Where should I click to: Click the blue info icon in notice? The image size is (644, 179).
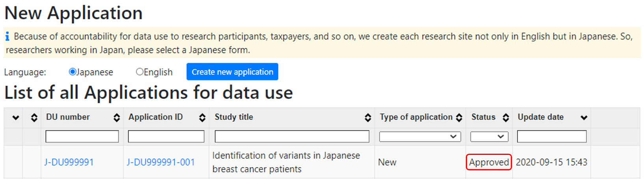(7, 37)
